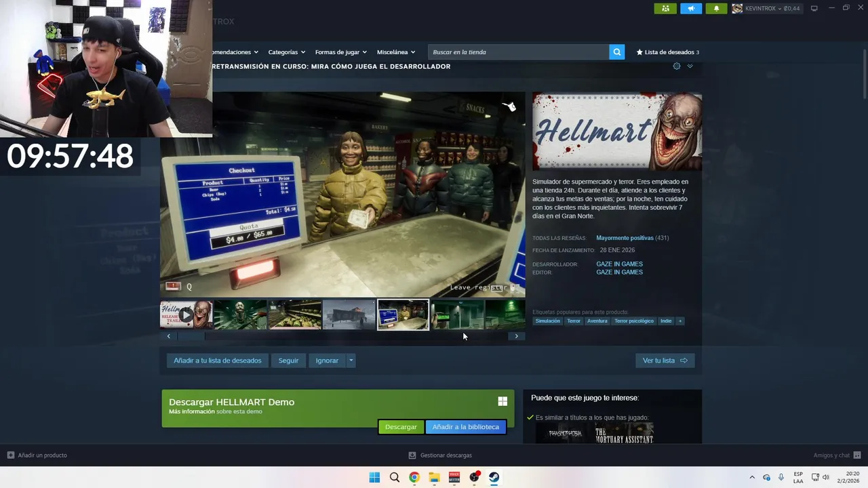Click the thumbnail strip scrollbar handle
The width and height of the screenshot is (868, 488).
[191, 336]
